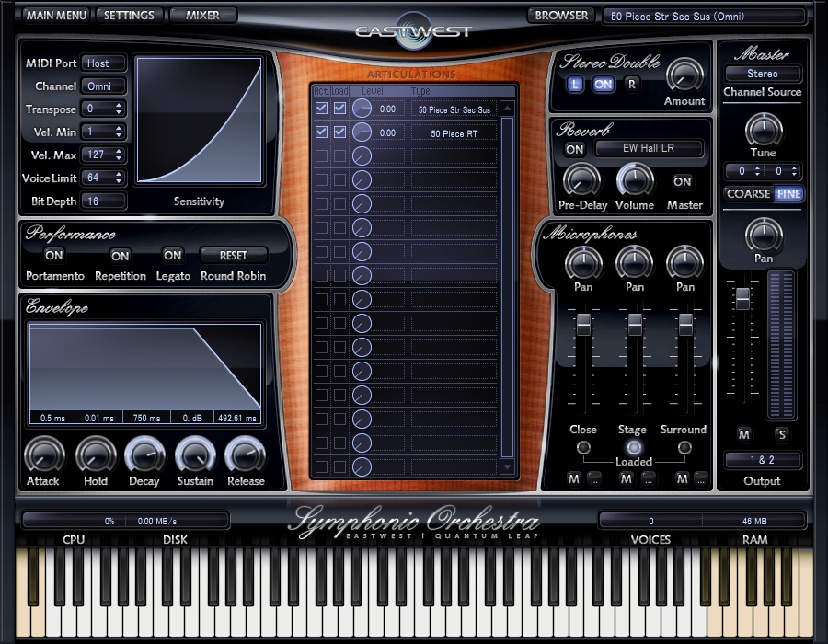This screenshot has height=644, width=828.
Task: Click the Stage microphone volume fader
Action: (x=634, y=324)
